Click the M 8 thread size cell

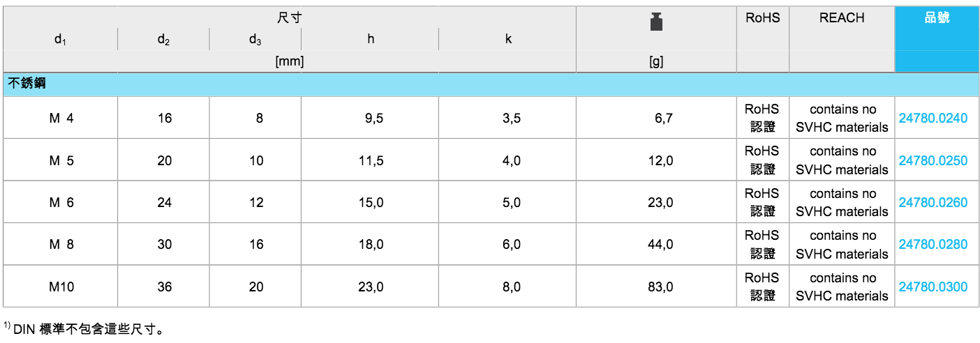pyautogui.click(x=61, y=245)
